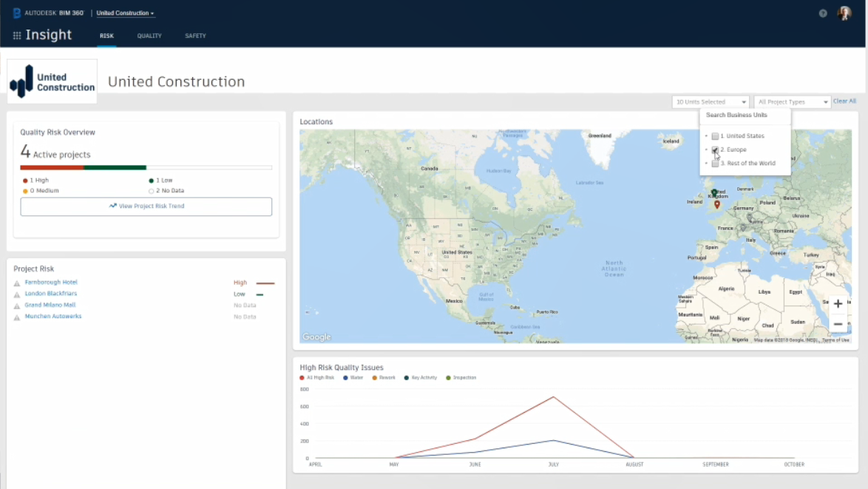Open the 10 Units Selected dropdown
The image size is (868, 489).
(711, 102)
